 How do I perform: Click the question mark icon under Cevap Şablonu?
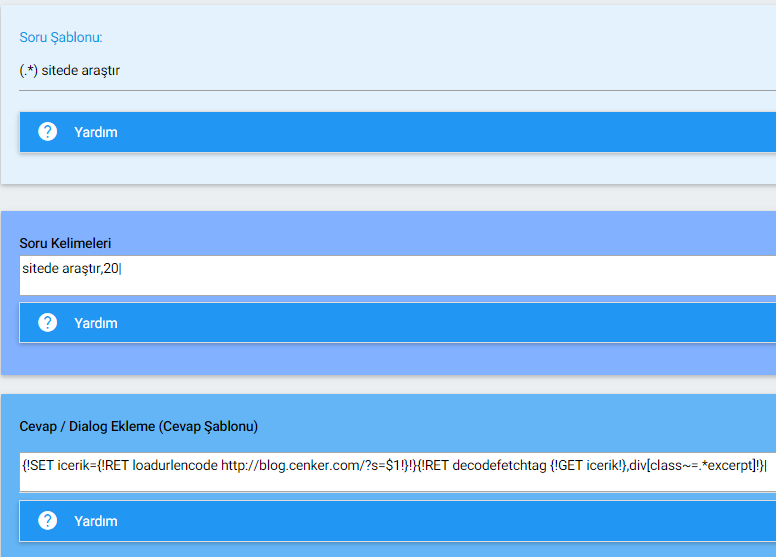tap(47, 521)
